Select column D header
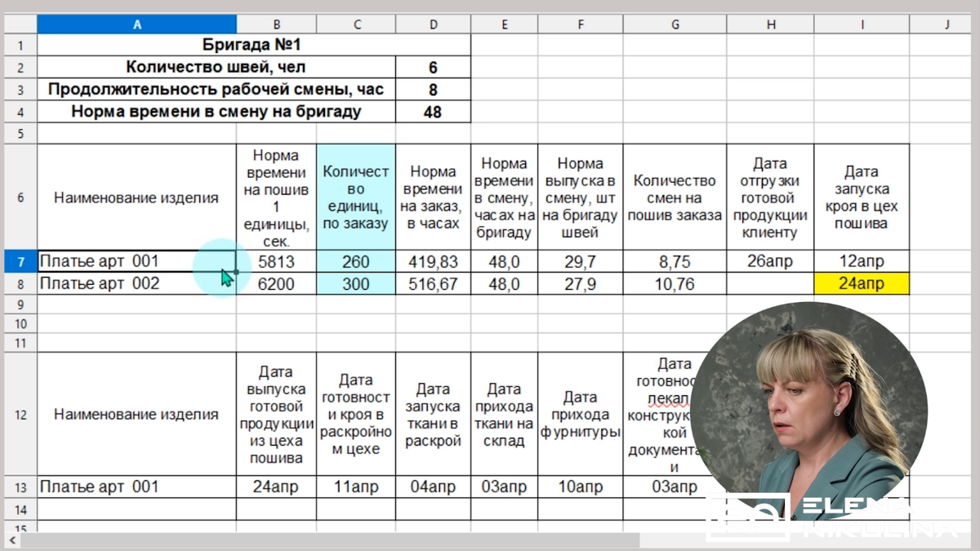The image size is (980, 551). pos(433,24)
